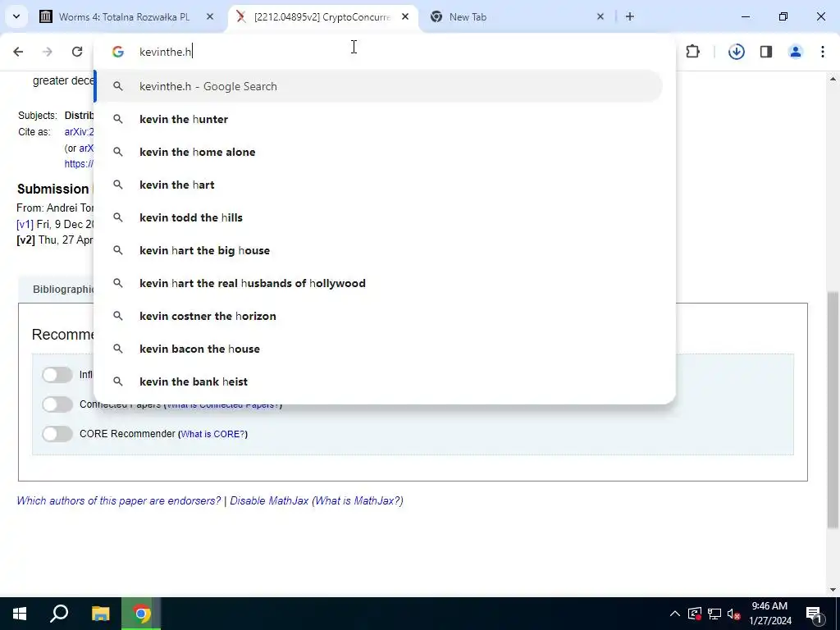The height and width of the screenshot is (630, 840).
Task: Click the Google icon in address bar
Action: pos(118,52)
